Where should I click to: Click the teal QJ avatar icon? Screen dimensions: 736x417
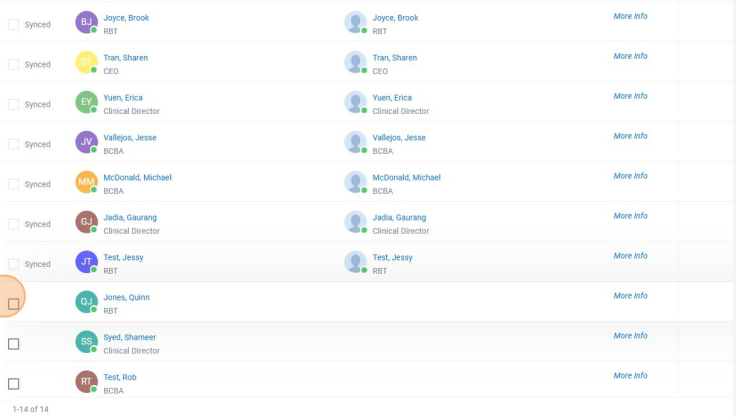tap(87, 303)
